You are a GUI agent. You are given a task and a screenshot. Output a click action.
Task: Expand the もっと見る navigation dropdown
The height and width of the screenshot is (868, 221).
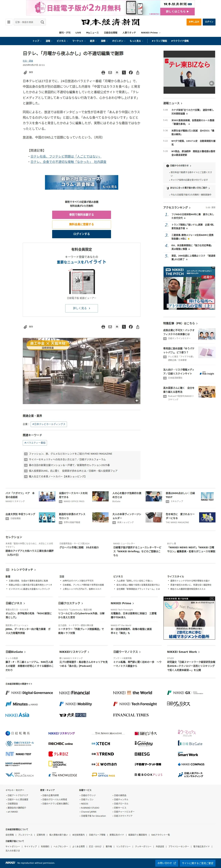pyautogui.click(x=136, y=41)
